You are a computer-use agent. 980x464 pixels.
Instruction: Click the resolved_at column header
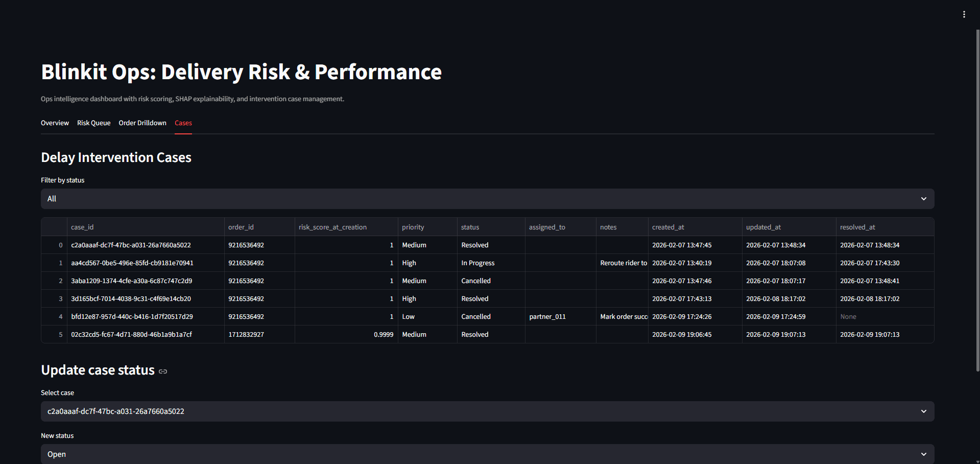point(885,227)
